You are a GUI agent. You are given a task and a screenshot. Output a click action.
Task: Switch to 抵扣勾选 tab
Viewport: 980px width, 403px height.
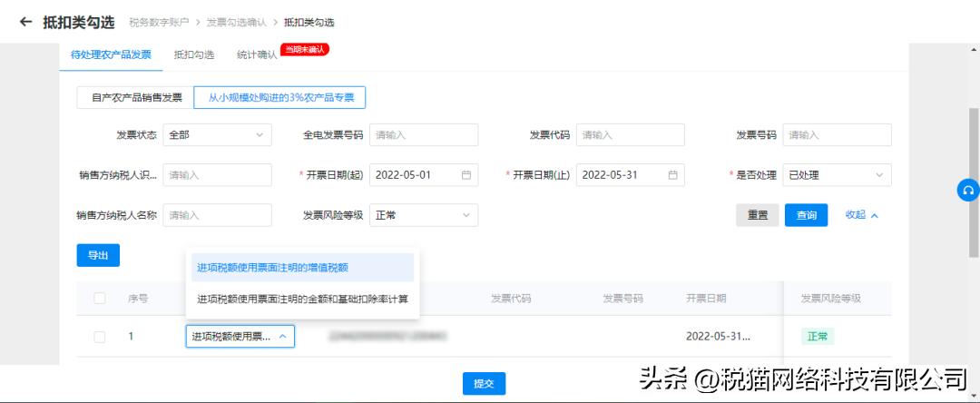(194, 54)
